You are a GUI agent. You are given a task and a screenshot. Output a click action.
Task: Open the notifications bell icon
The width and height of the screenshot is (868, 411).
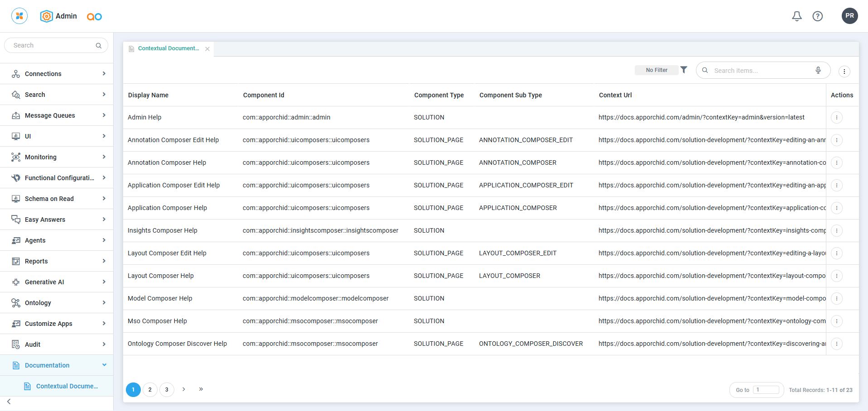pyautogui.click(x=796, y=16)
